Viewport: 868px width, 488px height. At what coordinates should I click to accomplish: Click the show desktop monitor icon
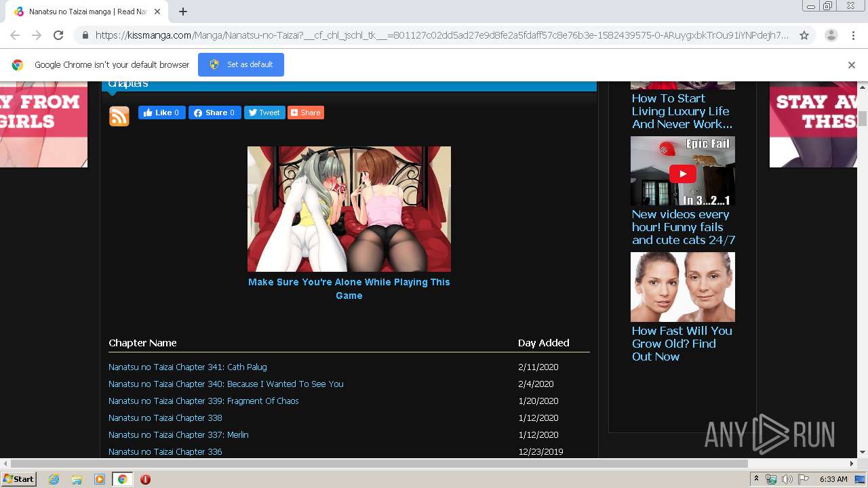pyautogui.click(x=860, y=479)
